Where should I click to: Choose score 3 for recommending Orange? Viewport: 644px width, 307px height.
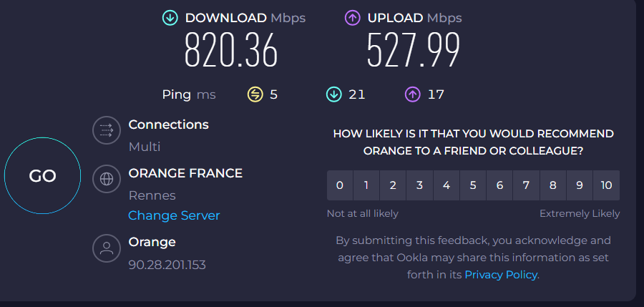coord(419,185)
